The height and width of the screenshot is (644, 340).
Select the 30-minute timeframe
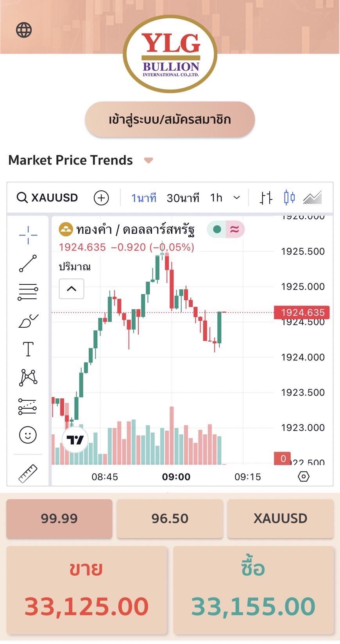[183, 198]
